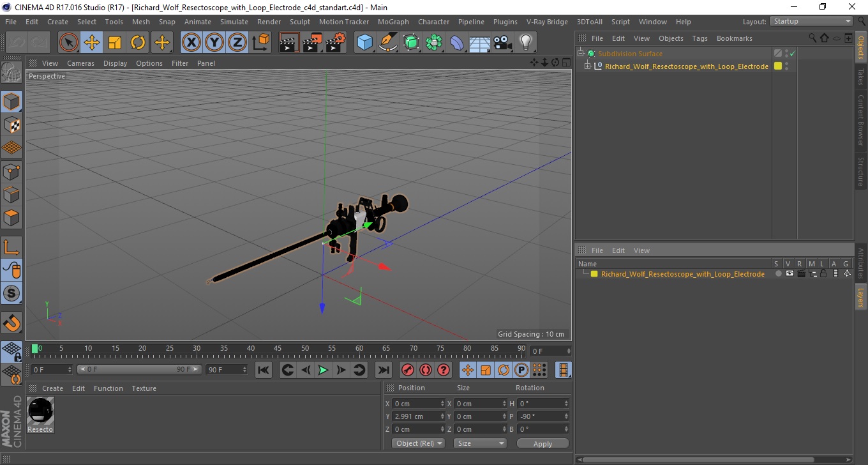Activate the Rotate tool

pyautogui.click(x=138, y=43)
